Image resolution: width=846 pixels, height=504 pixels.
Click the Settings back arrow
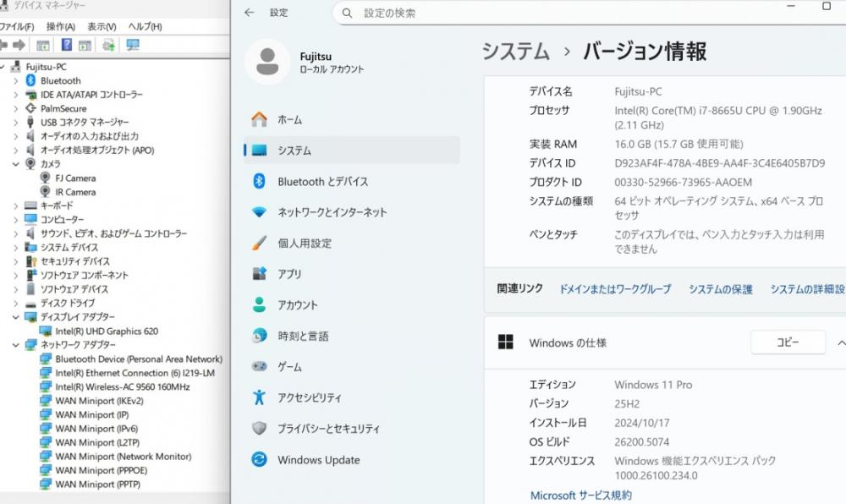click(x=249, y=13)
